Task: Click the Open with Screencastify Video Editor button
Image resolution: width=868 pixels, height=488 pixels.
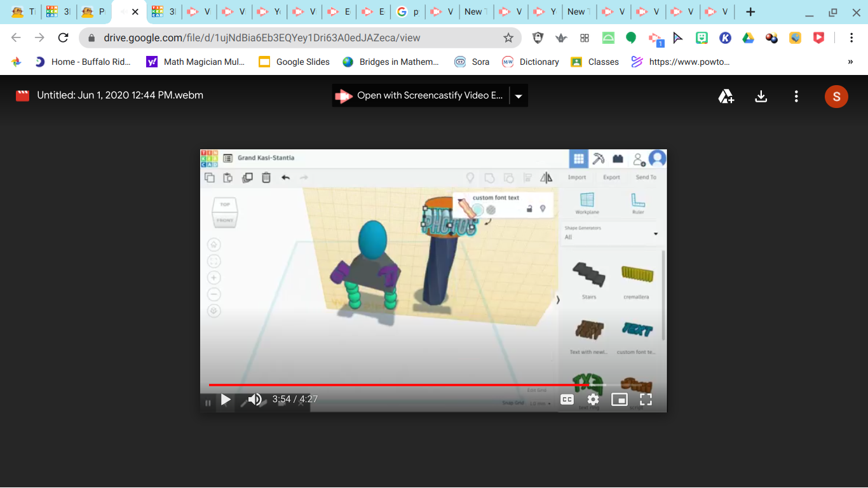Action: (421, 96)
